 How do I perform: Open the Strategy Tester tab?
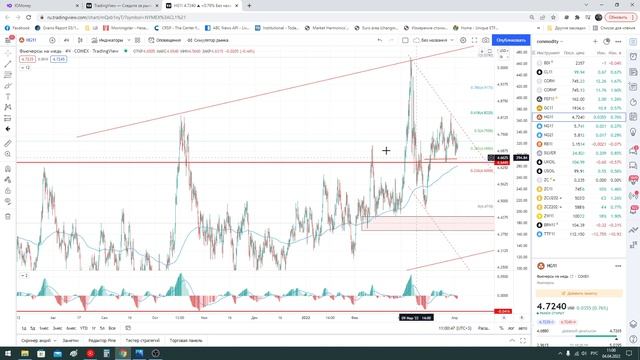coord(142,340)
